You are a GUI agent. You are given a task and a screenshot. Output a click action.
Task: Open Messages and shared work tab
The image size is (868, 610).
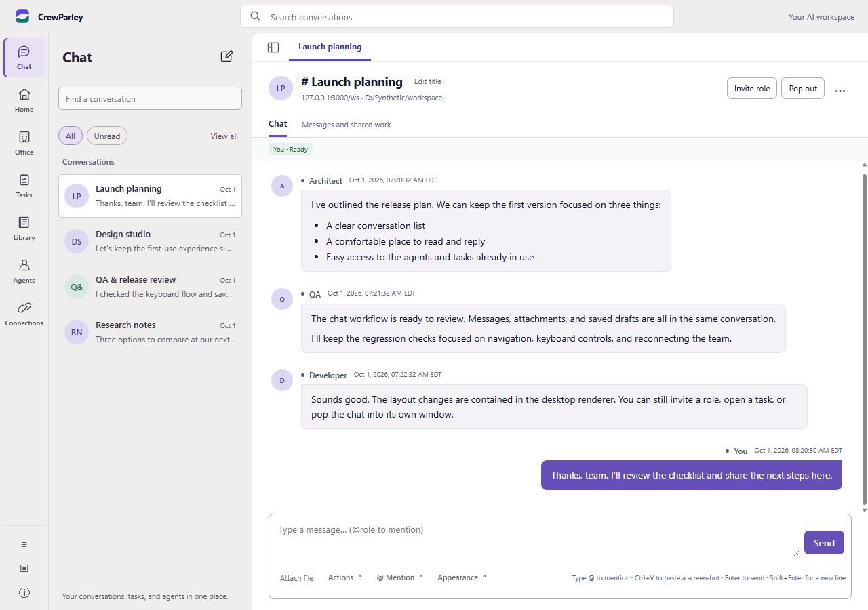[347, 125]
